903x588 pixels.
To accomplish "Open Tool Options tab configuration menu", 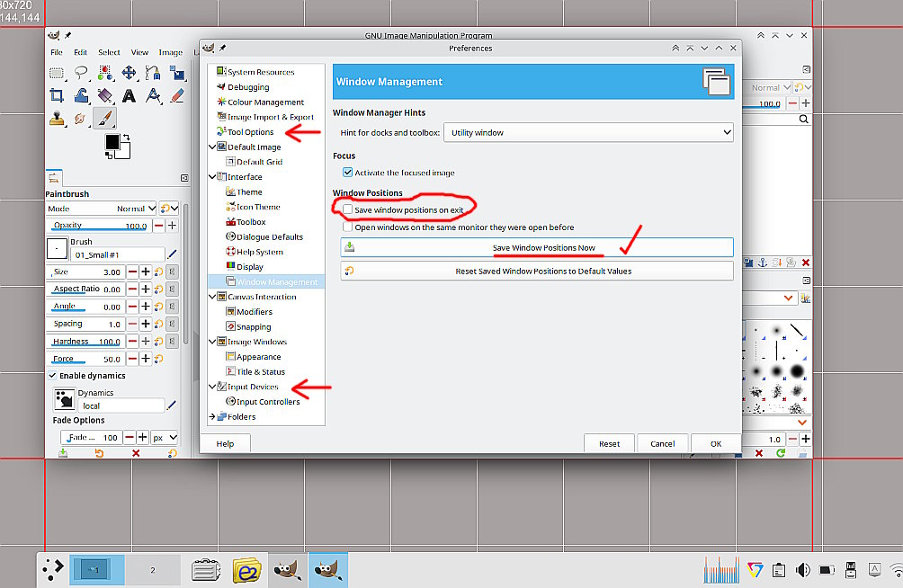I will click(184, 178).
